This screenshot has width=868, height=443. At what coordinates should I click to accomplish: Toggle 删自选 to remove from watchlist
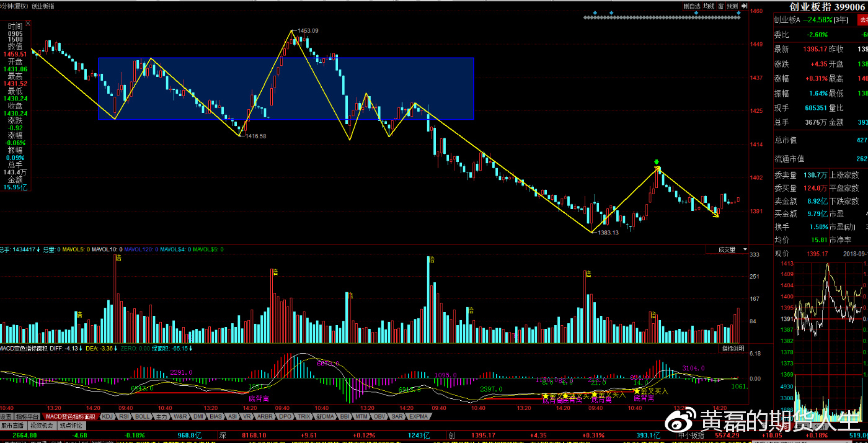click(x=691, y=6)
